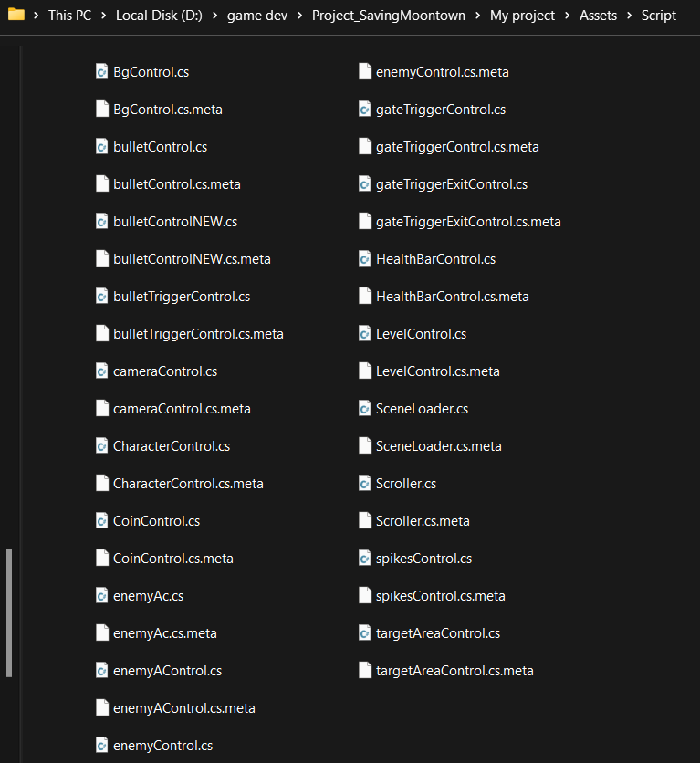Click the LevelControl.cs.meta blank file icon
Image resolution: width=700 pixels, height=763 pixels.
coord(365,371)
